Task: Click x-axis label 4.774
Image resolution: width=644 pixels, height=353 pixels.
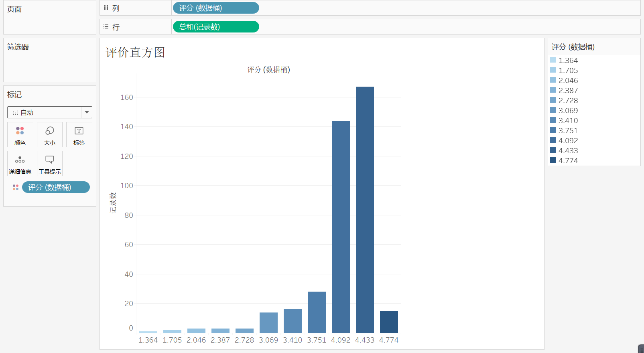Action: click(389, 340)
